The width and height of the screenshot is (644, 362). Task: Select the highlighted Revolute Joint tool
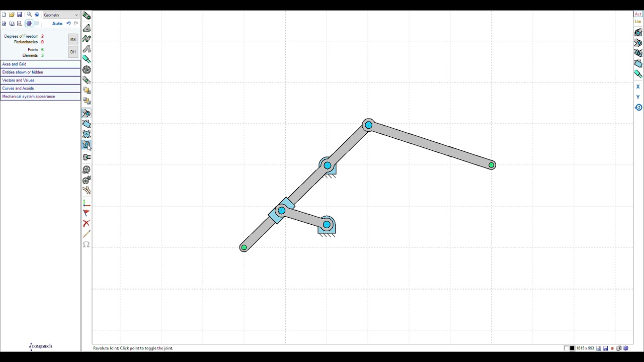click(x=87, y=145)
